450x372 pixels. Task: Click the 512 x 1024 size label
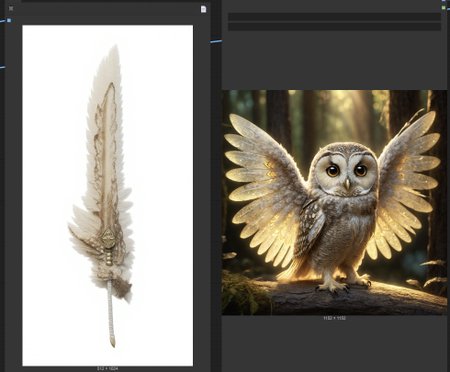pyautogui.click(x=107, y=369)
